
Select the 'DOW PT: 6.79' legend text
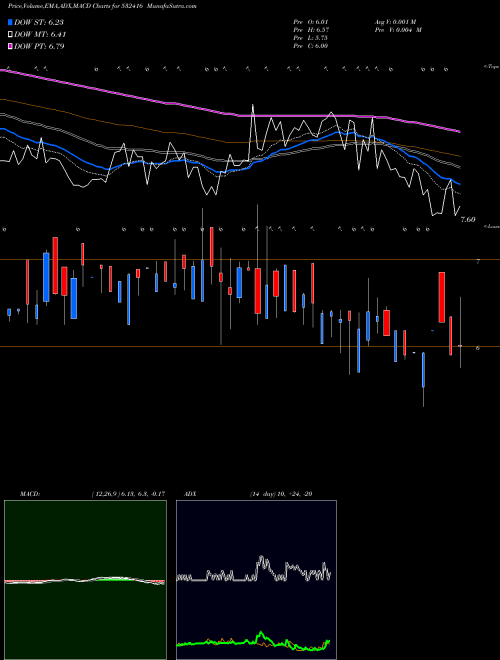tap(39, 47)
